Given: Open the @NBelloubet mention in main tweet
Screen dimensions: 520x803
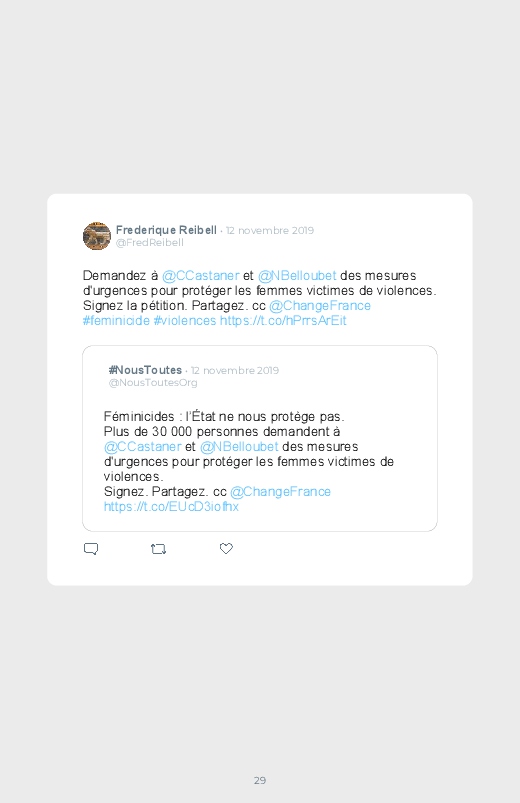Looking at the screenshot, I should coord(297,276).
